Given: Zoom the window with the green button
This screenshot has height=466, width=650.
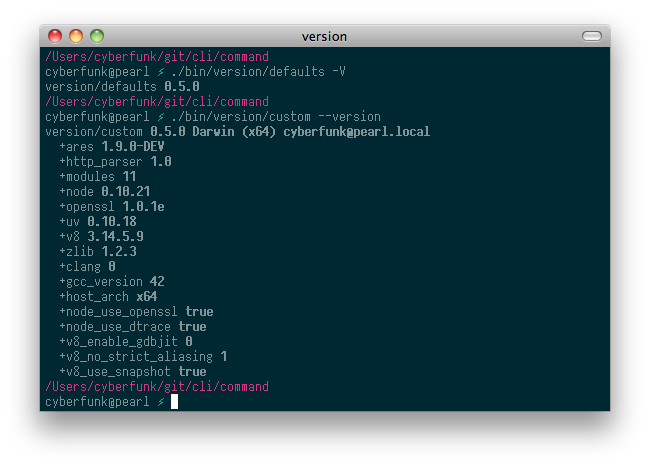Looking at the screenshot, I should point(97,36).
